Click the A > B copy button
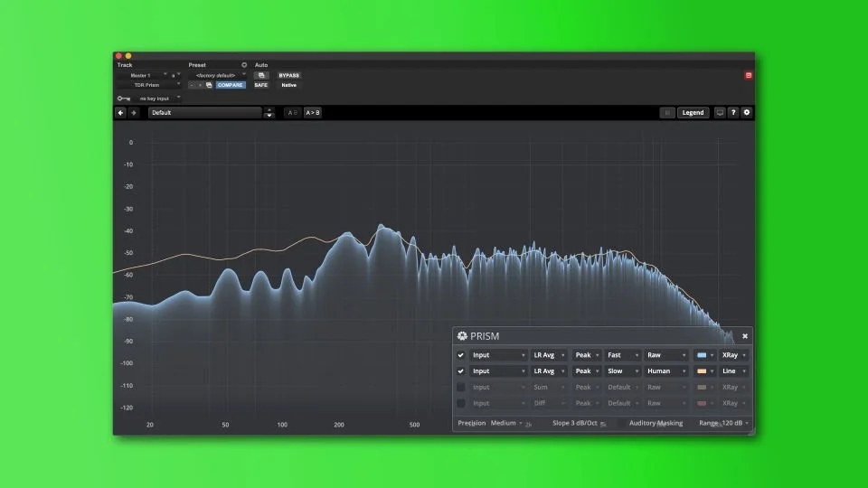The width and height of the screenshot is (868, 488). pos(313,112)
